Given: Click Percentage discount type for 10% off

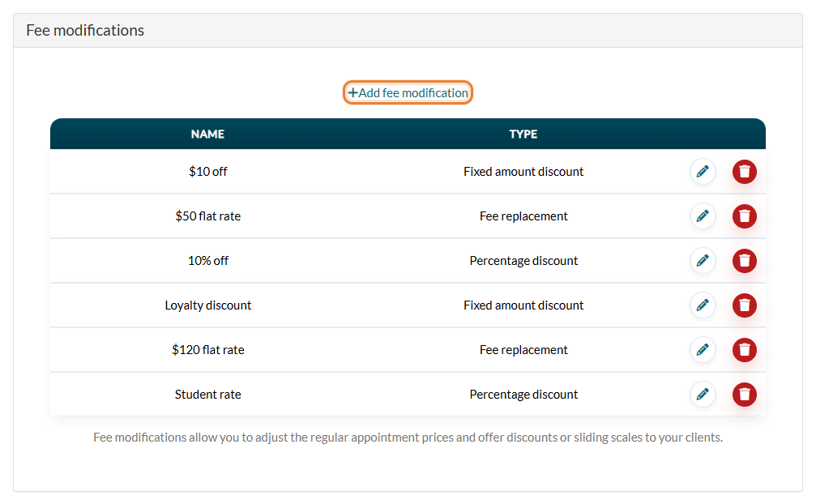Looking at the screenshot, I should [x=523, y=261].
